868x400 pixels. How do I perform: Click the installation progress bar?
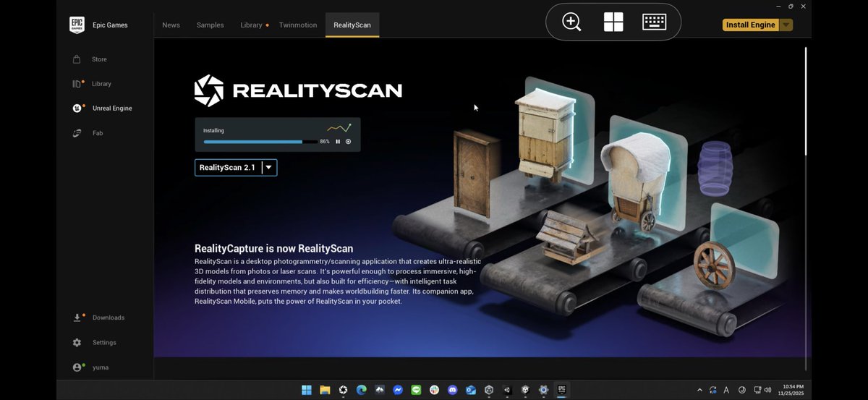(260, 142)
